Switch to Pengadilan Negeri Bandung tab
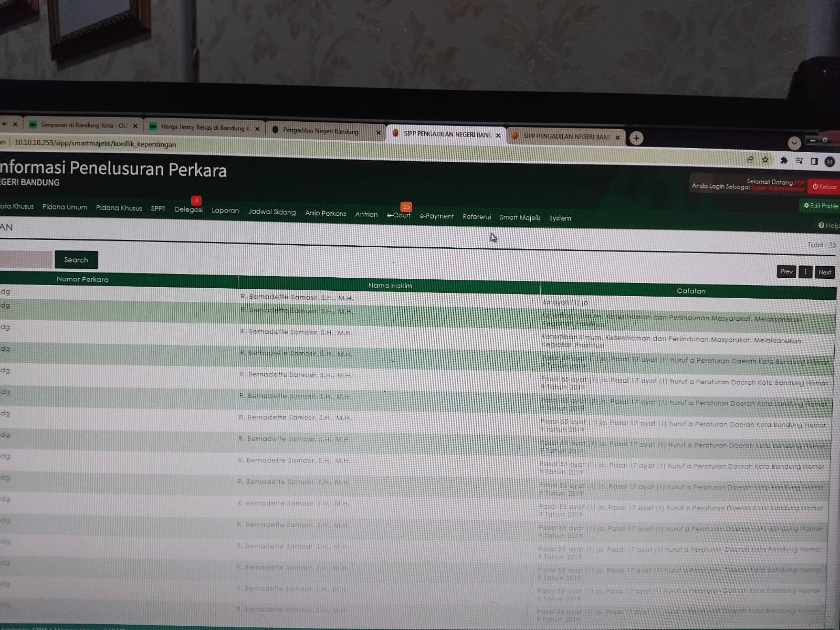The image size is (840, 630). click(x=320, y=131)
